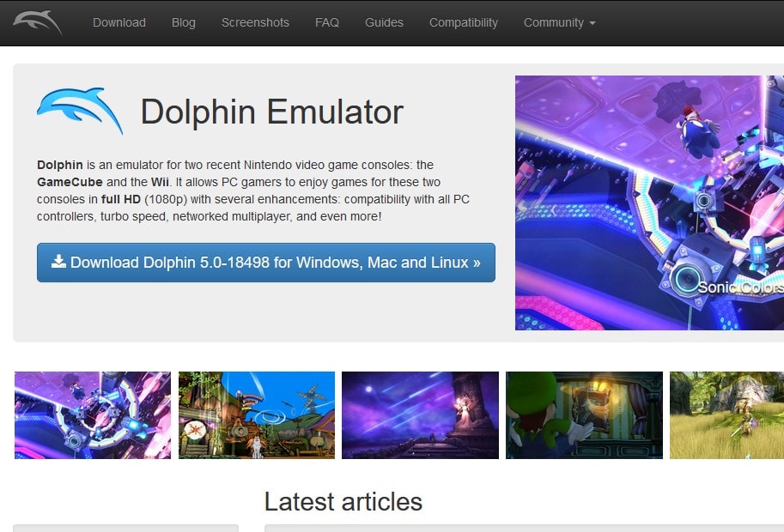Open the Luigi's Mansion thumbnail
784x532 pixels.
[584, 415]
